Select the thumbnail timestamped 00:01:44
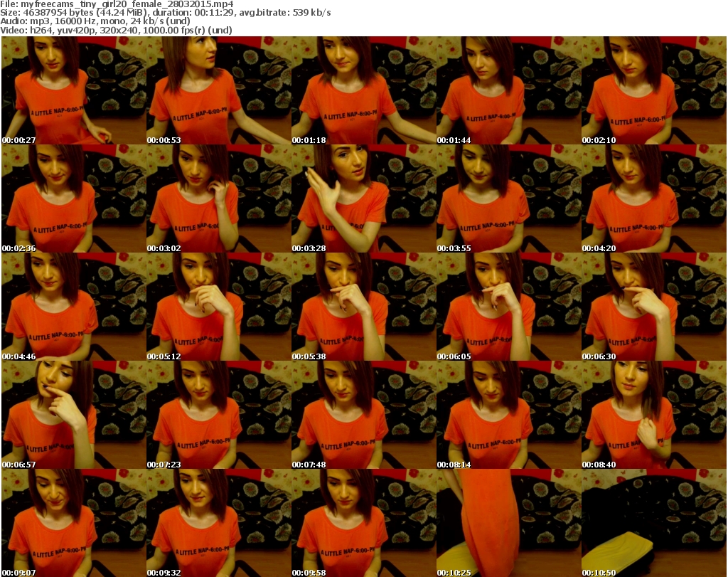728x577 pixels. click(x=508, y=90)
